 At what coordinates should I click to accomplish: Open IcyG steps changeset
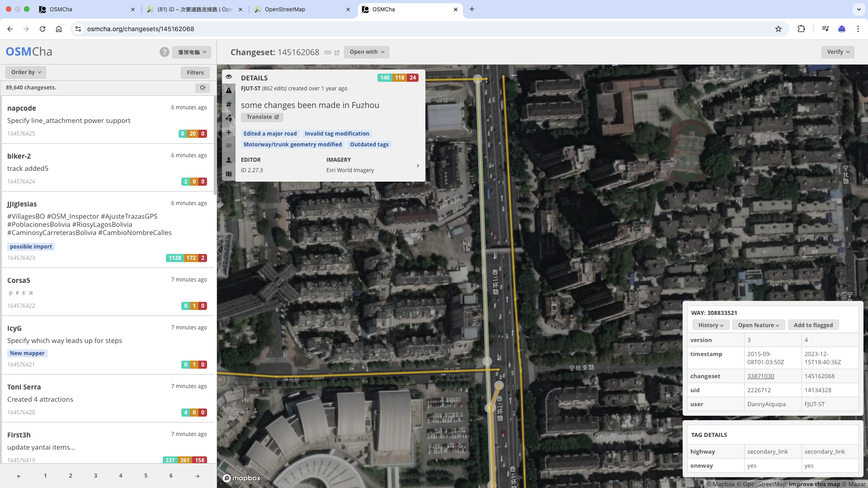[107, 345]
